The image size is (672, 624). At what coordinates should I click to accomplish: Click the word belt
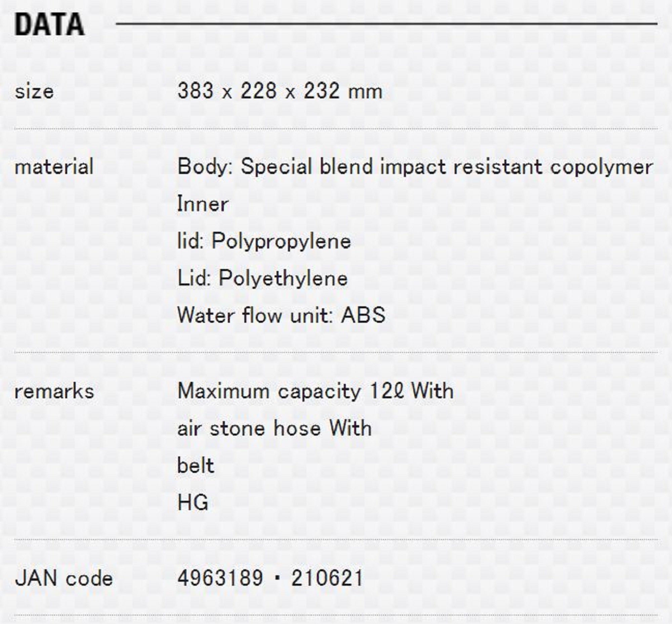(x=196, y=466)
